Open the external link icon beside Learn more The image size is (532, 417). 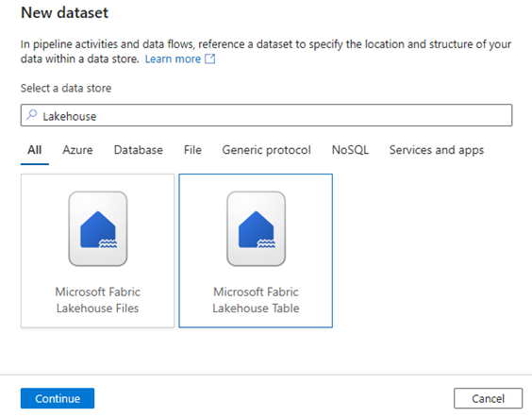[210, 58]
